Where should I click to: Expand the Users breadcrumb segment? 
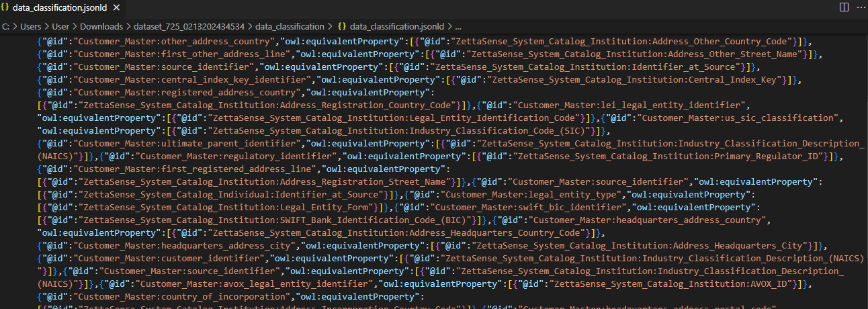point(30,27)
